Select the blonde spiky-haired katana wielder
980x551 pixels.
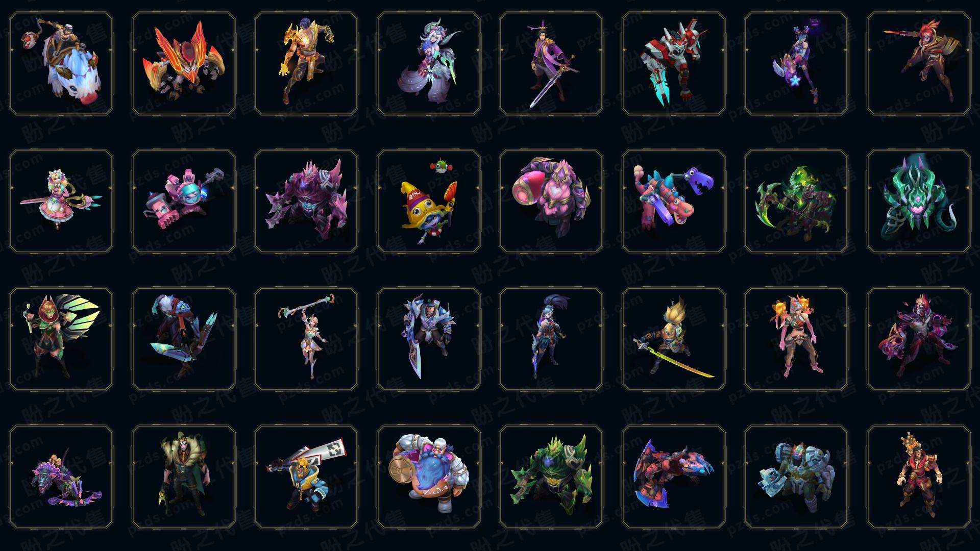(674, 339)
